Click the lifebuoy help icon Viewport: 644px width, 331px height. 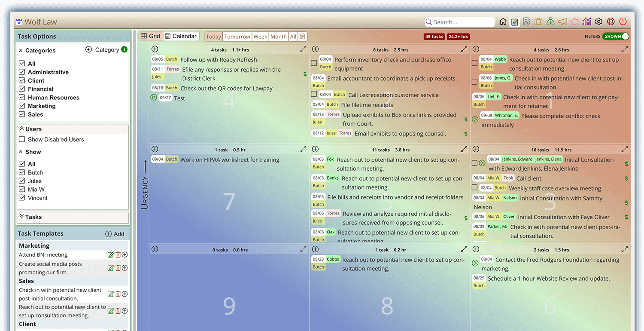(x=611, y=22)
